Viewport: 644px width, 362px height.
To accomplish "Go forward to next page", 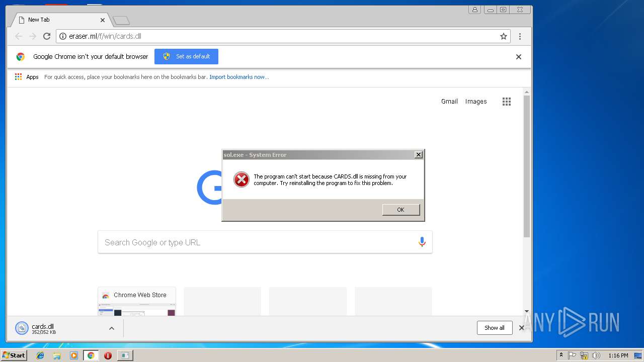I will [33, 36].
